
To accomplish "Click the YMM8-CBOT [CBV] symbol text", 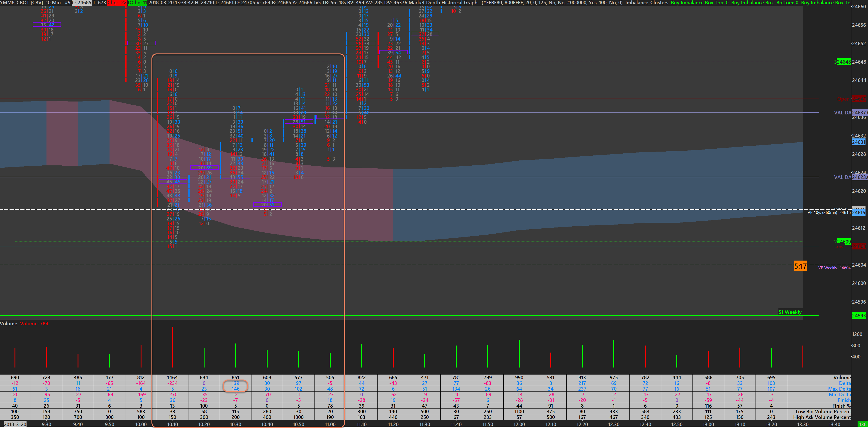I will 21,3.
